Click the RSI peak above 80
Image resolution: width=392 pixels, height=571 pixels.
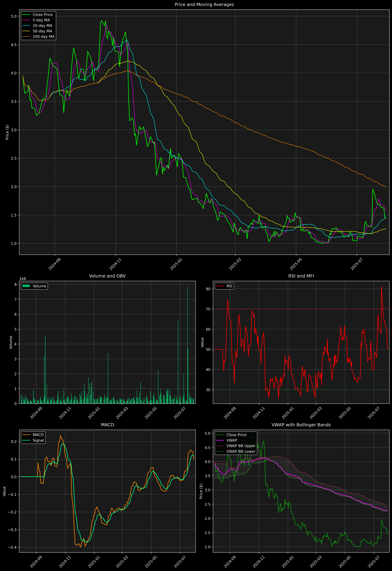[x=381, y=287]
